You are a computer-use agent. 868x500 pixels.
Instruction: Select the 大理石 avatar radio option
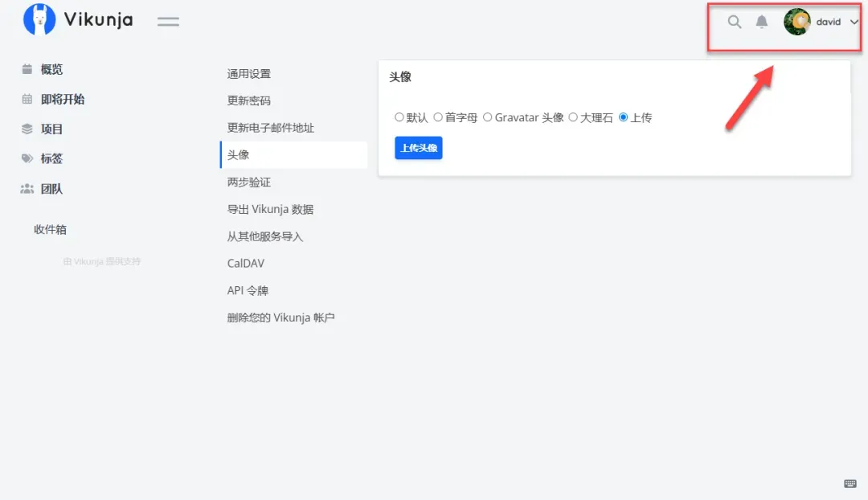[x=573, y=117]
